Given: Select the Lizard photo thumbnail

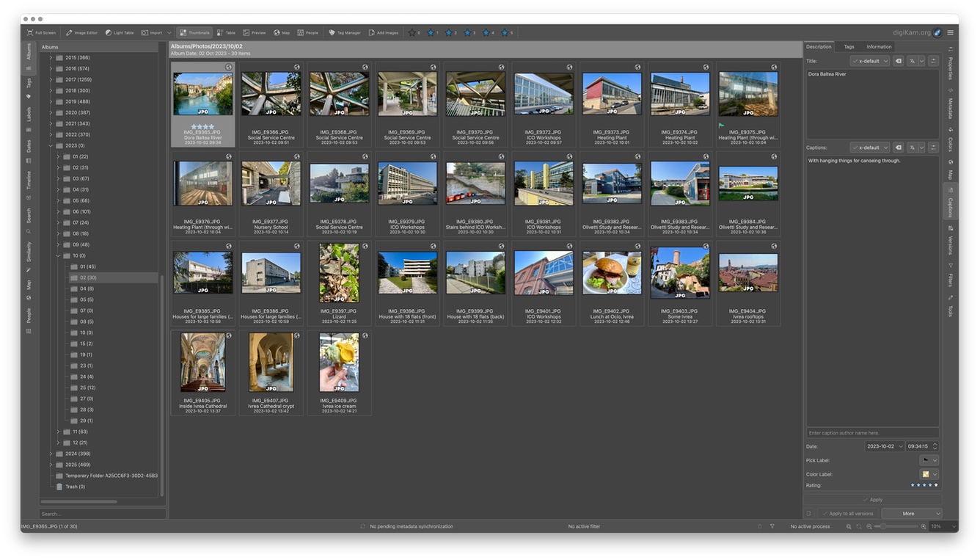Looking at the screenshot, I should pyautogui.click(x=339, y=273).
